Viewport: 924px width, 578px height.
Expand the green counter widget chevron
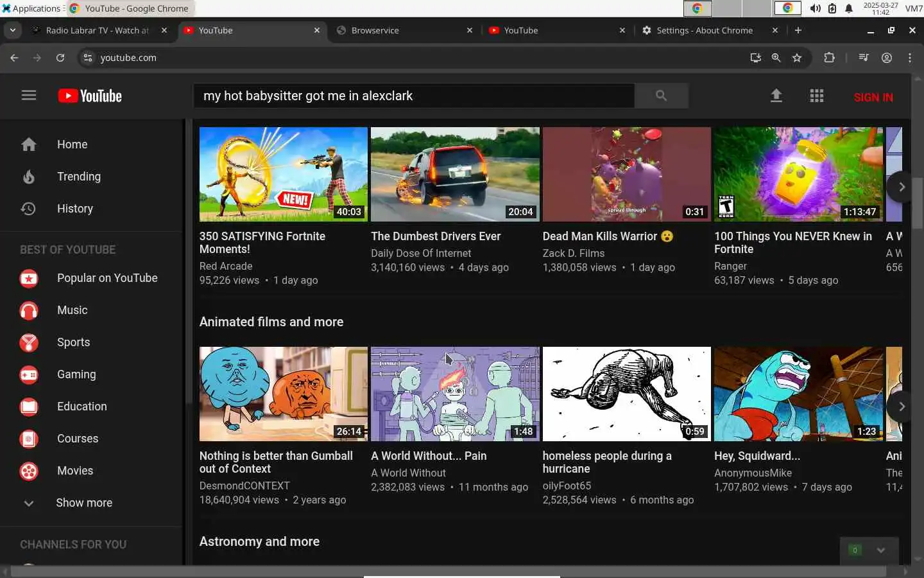[881, 550]
